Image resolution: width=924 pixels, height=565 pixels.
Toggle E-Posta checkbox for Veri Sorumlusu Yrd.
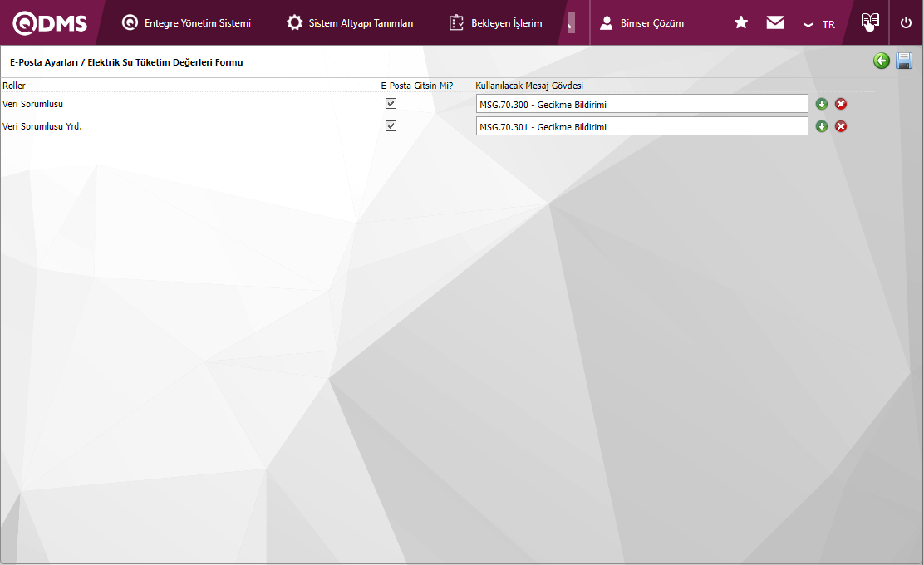pos(391,126)
